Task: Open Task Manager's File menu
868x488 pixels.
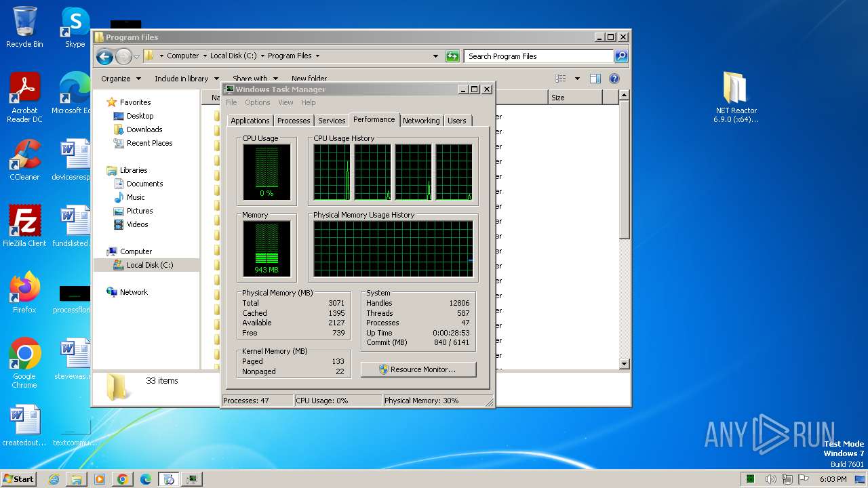Action: click(231, 102)
